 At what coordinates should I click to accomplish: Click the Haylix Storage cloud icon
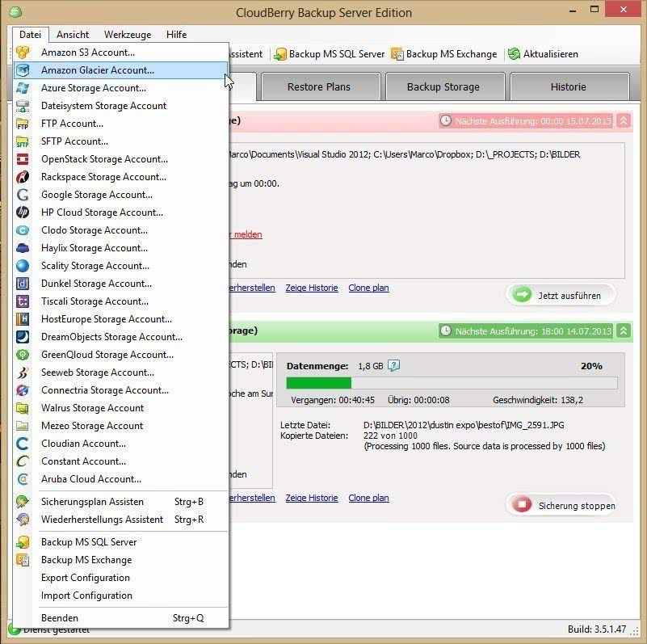click(23, 248)
